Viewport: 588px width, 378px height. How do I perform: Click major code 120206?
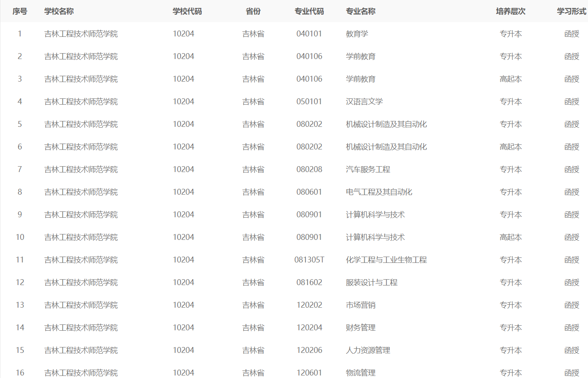pos(309,350)
